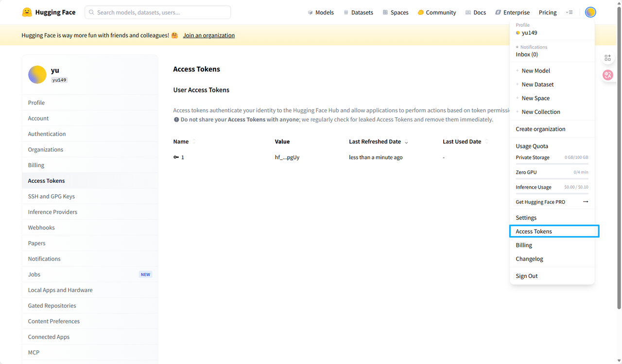Image resolution: width=622 pixels, height=364 pixels.
Task: Sort by Last Refreshed Date arrow
Action: tap(406, 142)
